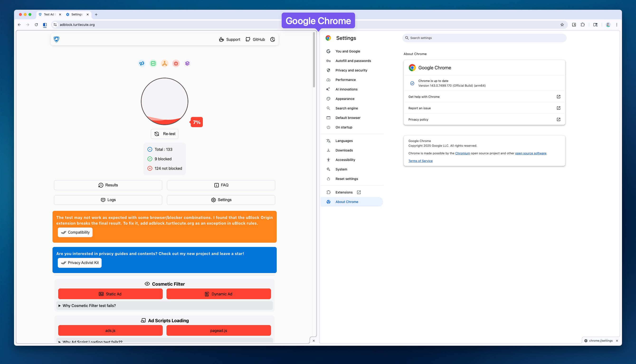Click the split view toolbar icon
This screenshot has width=636, height=364.
(45, 25)
